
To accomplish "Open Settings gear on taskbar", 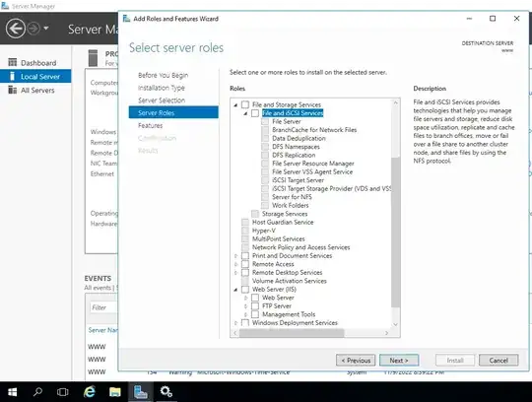I will click(x=166, y=392).
